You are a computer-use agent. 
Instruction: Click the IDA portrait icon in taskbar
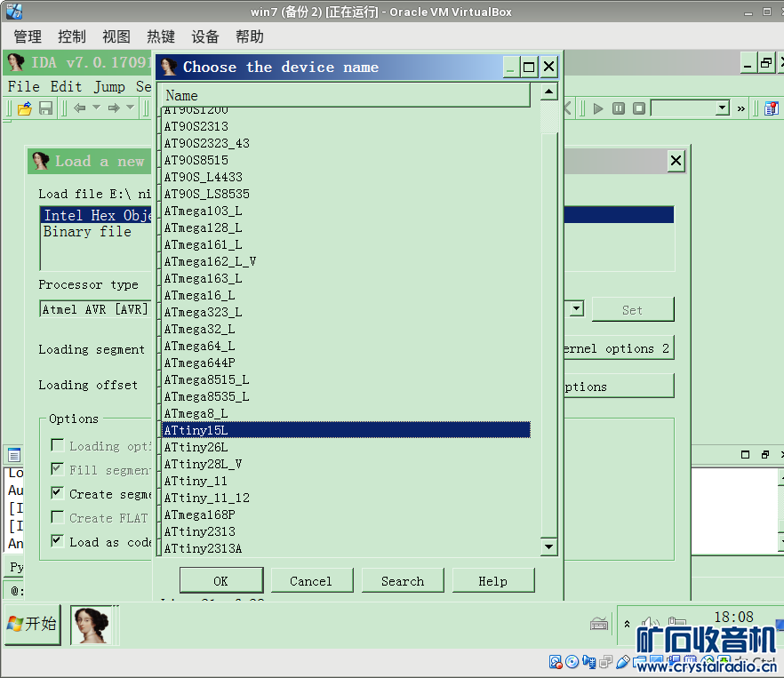pyautogui.click(x=95, y=625)
